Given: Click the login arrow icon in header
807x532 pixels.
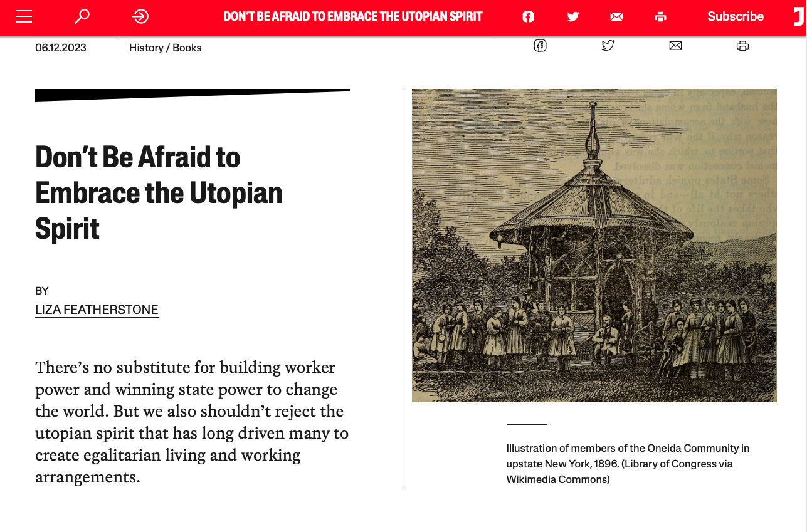Looking at the screenshot, I should 140,16.
